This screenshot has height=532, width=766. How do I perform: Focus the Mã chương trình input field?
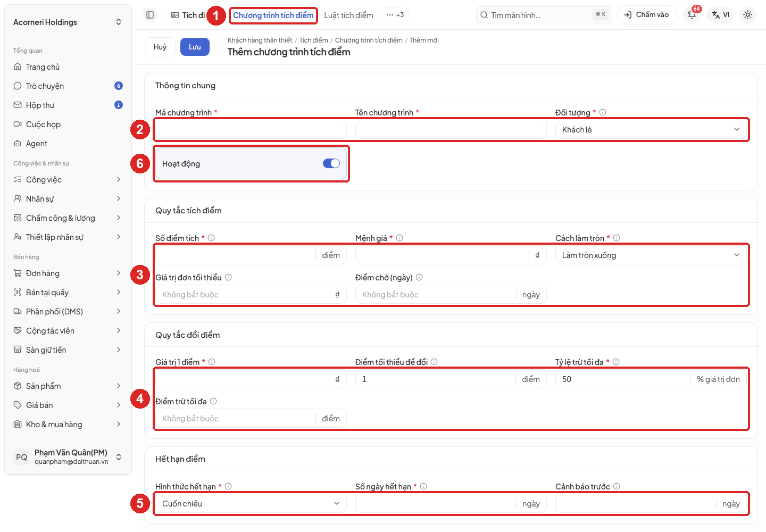pyautogui.click(x=251, y=129)
